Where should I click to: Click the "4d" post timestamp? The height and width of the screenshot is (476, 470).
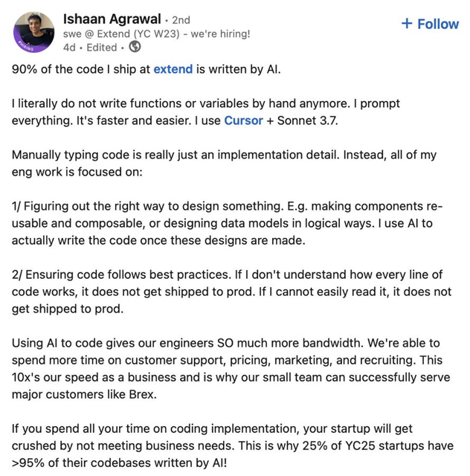tap(69, 47)
